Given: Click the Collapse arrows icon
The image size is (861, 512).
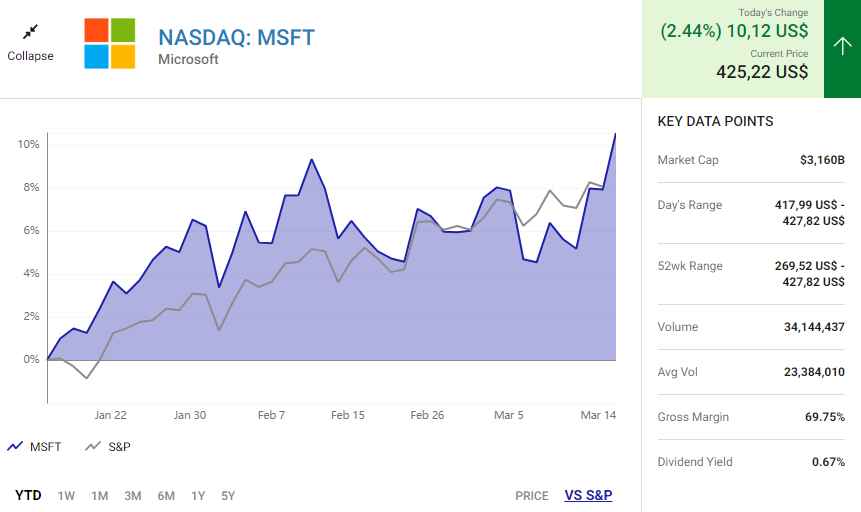Looking at the screenshot, I should tap(30, 33).
